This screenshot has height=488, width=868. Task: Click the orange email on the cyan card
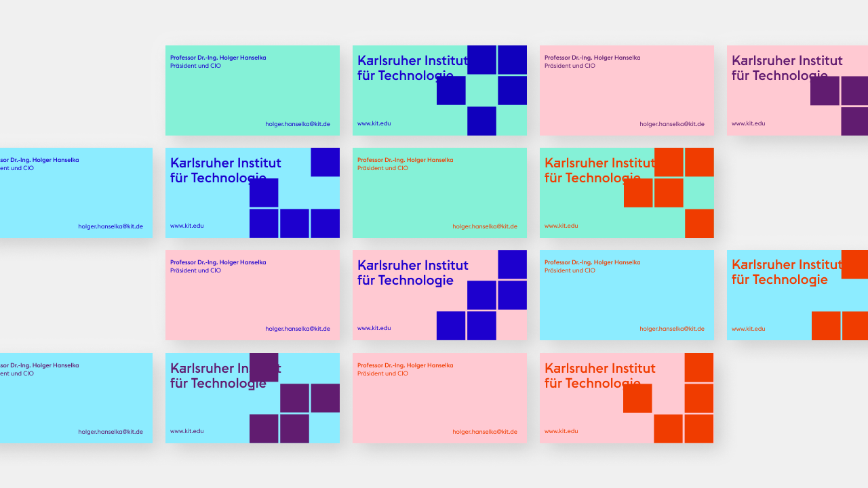(x=672, y=329)
